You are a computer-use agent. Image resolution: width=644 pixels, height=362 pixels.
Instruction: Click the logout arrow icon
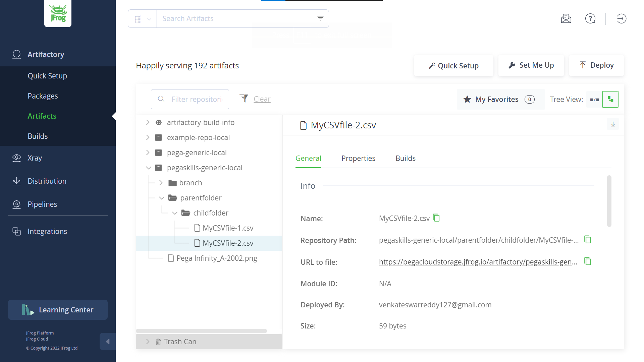click(622, 18)
